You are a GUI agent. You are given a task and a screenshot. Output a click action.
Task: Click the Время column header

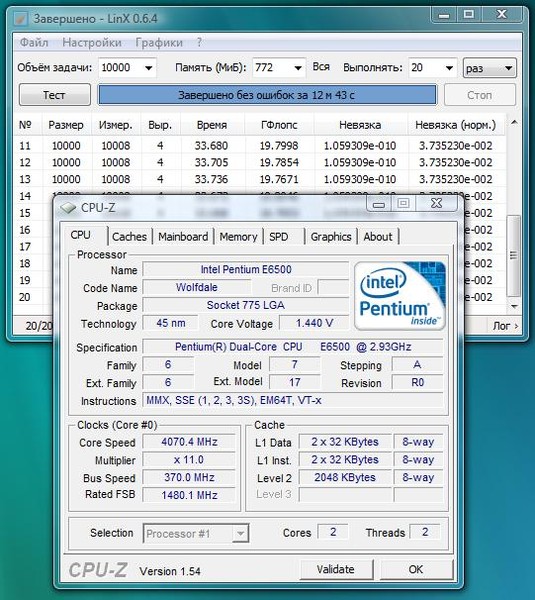click(x=212, y=125)
